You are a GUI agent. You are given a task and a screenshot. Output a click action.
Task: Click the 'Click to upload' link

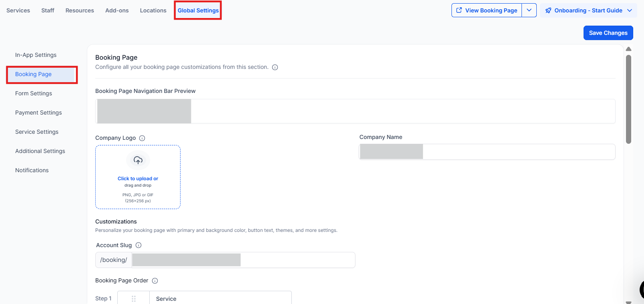(x=138, y=179)
